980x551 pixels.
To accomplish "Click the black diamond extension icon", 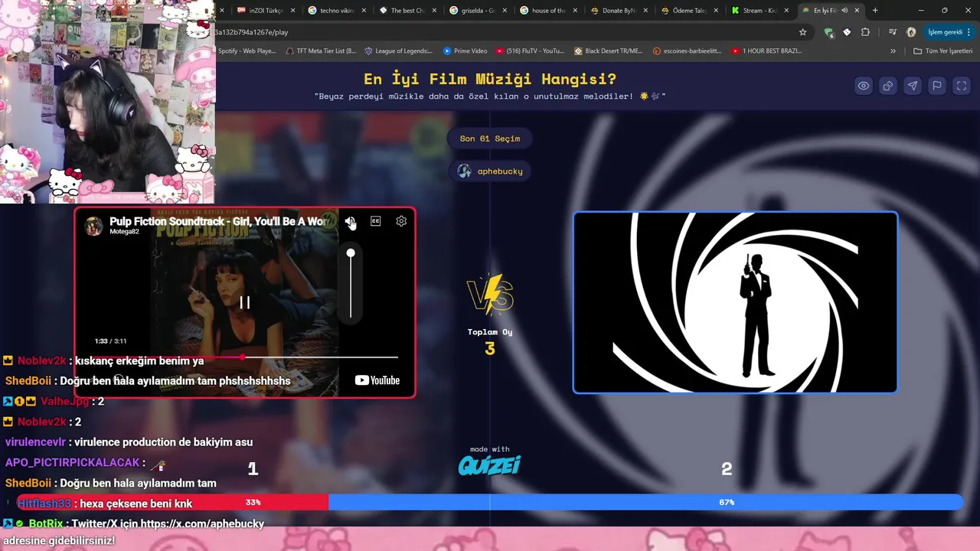I will pyautogui.click(x=847, y=32).
